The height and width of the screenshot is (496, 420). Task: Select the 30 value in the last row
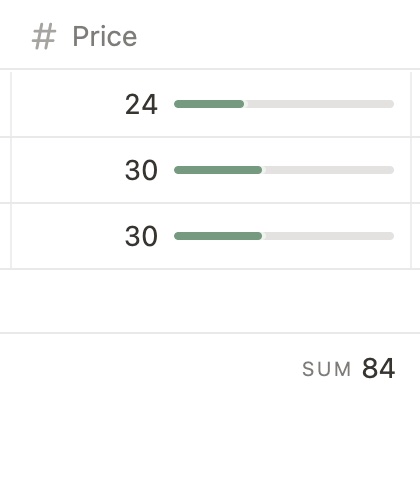point(141,236)
